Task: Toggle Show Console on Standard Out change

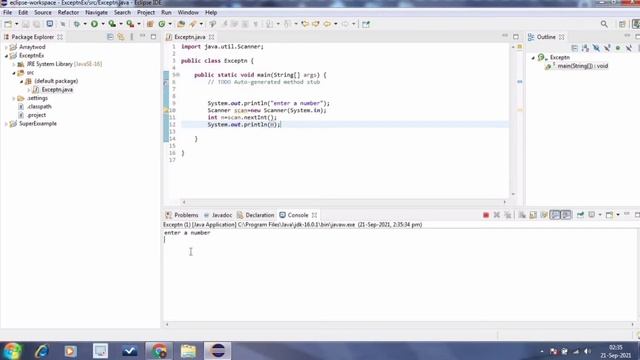Action: point(555,215)
